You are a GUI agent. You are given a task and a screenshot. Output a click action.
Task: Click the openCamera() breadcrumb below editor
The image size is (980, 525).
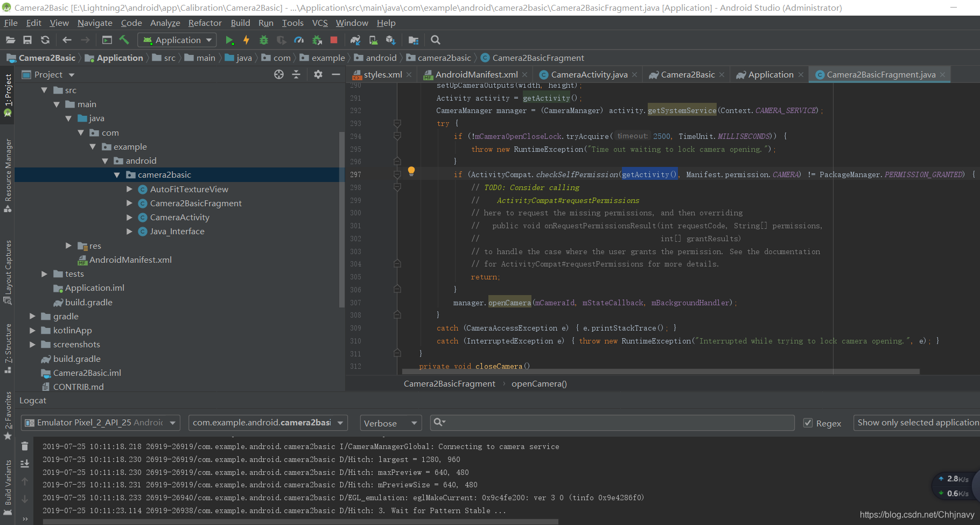point(539,383)
